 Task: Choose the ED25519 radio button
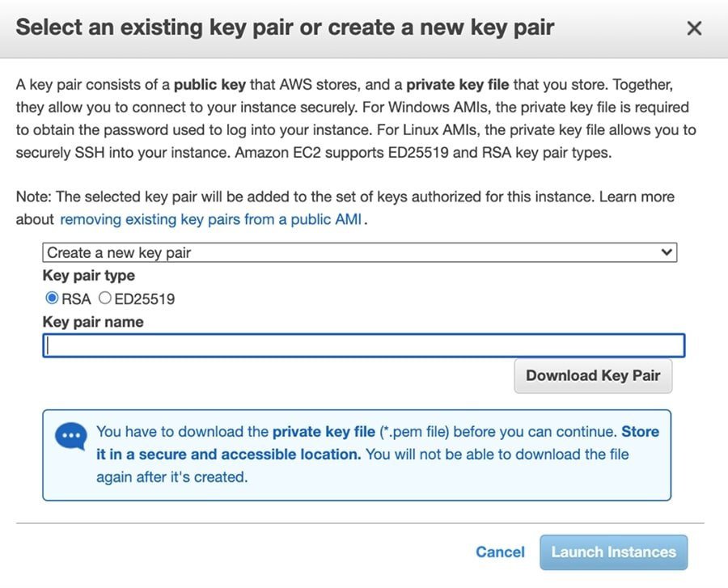pos(105,298)
